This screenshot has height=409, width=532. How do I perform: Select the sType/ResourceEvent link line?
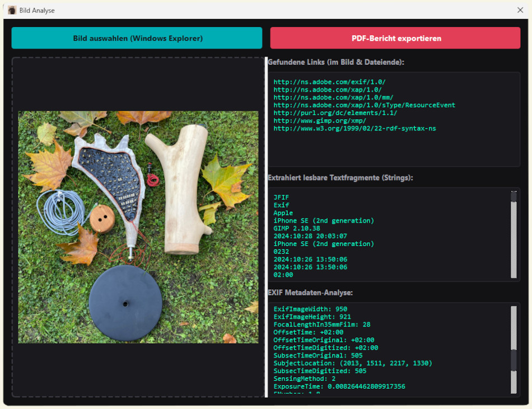coord(365,105)
